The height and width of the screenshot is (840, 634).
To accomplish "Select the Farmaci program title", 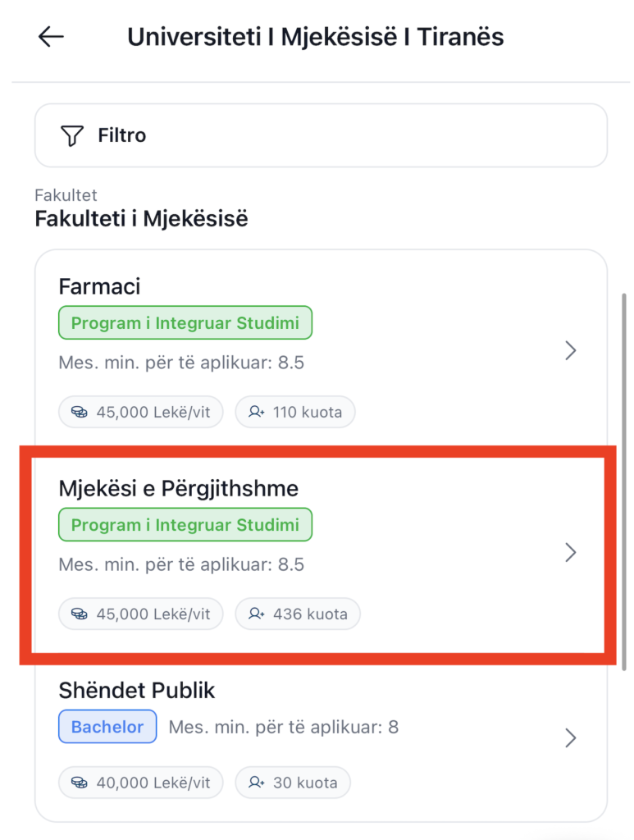I will pyautogui.click(x=99, y=286).
